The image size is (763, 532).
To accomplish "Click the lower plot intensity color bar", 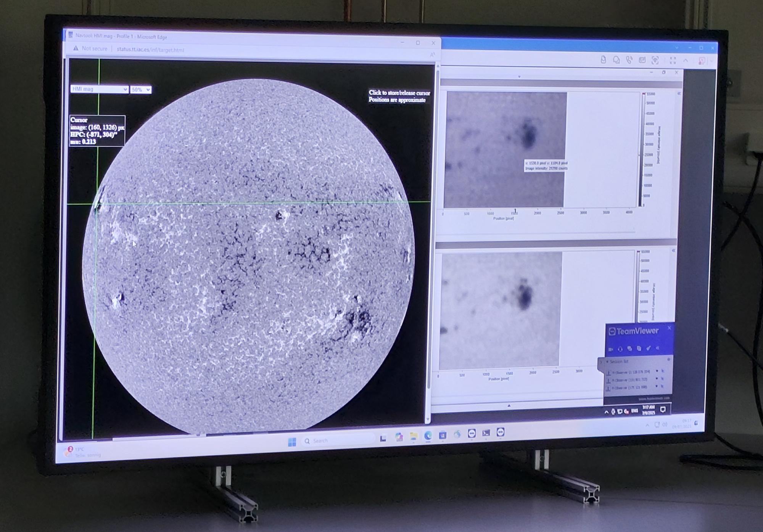I will point(637,287).
